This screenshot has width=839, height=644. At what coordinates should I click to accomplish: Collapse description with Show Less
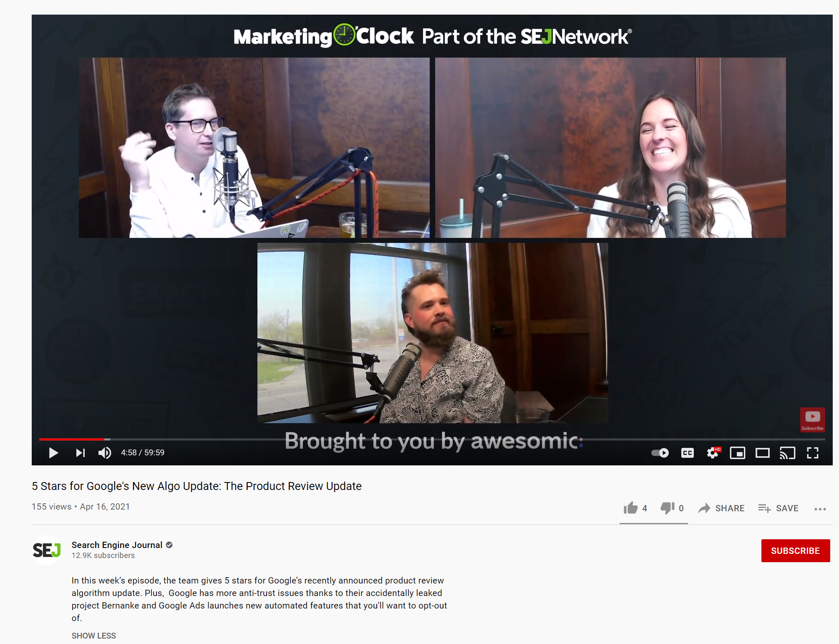93,635
